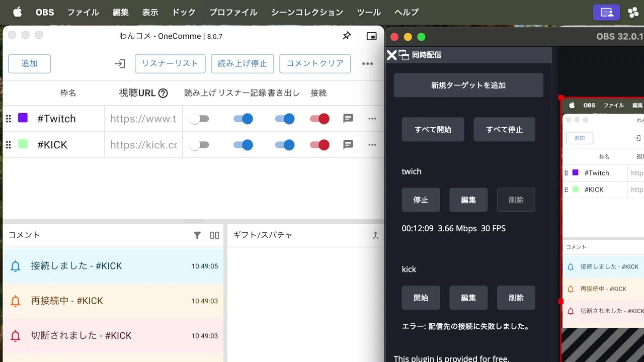Toggle 読み上げ switch for #KICK
This screenshot has width=644, height=362.
199,145
